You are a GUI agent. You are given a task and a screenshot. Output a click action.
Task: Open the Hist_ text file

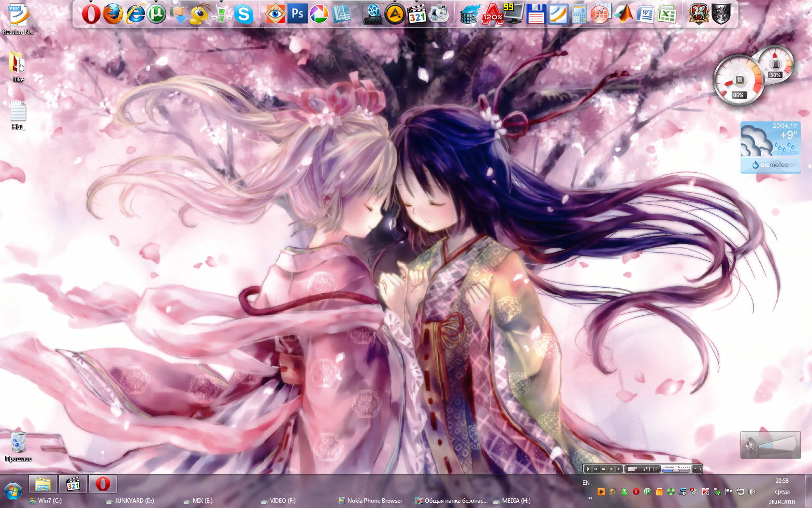18,115
